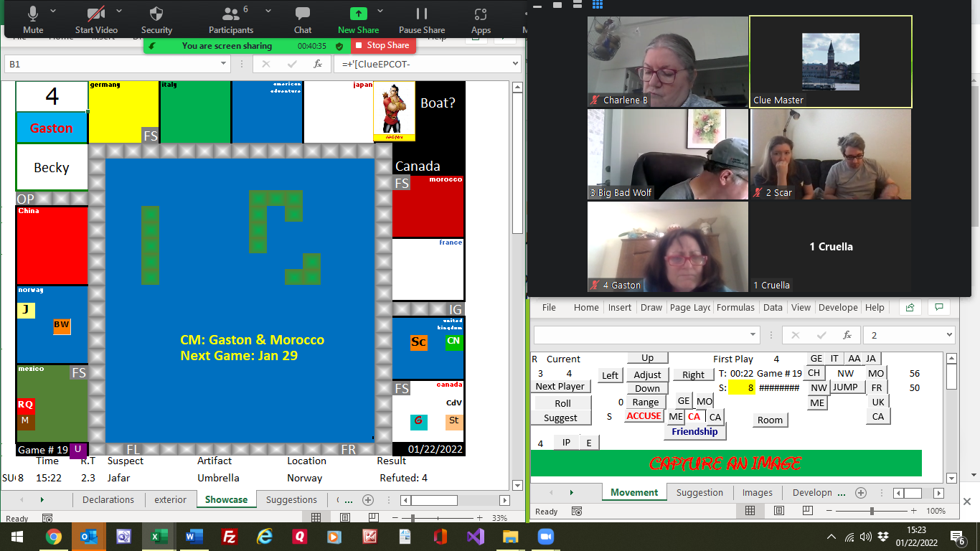Click the Roll button
Screen dimensions: 980x551
tap(562, 403)
